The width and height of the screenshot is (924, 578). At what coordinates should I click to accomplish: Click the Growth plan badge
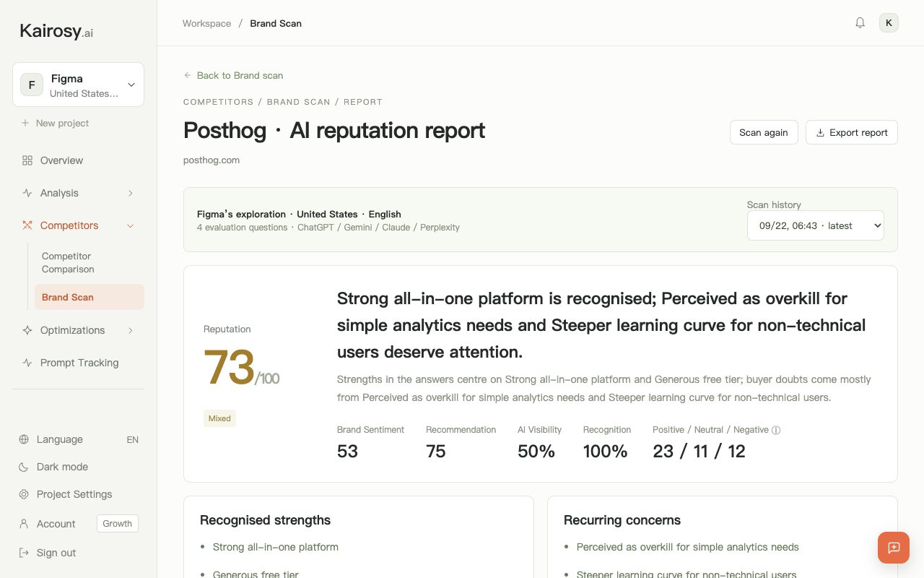pos(118,524)
